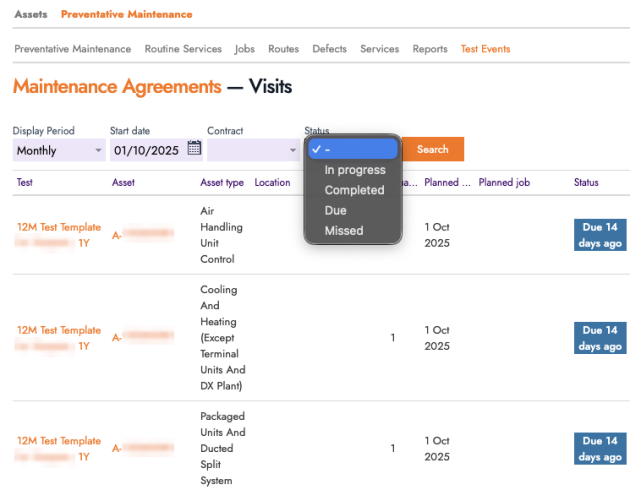Pick "Due" in the status dropdown
Screen dimensions: 630x490
(336, 211)
